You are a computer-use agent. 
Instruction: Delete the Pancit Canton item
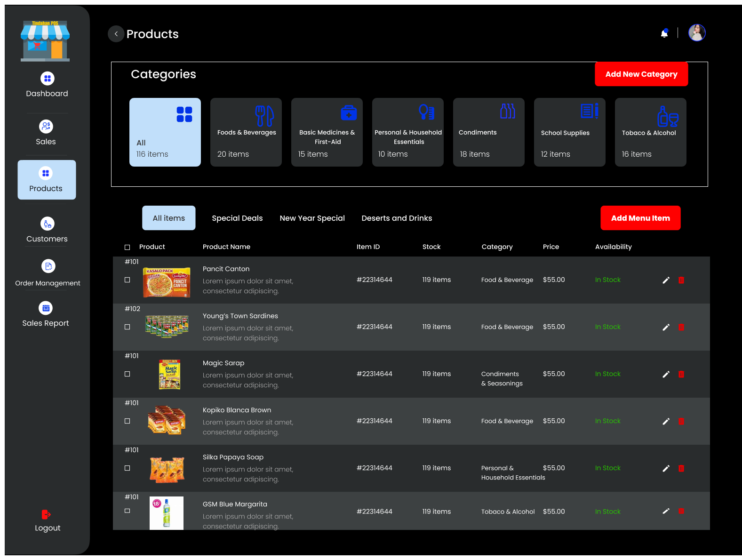coord(681,280)
